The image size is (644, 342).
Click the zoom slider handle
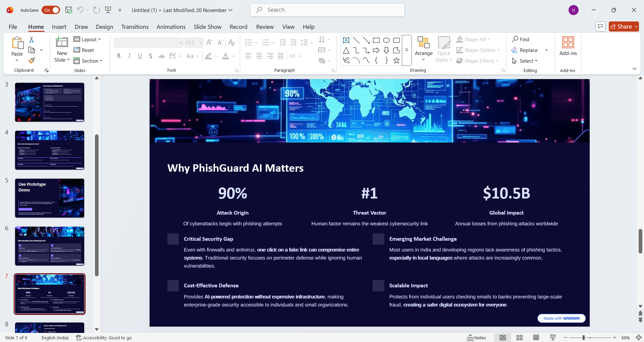tap(584, 338)
